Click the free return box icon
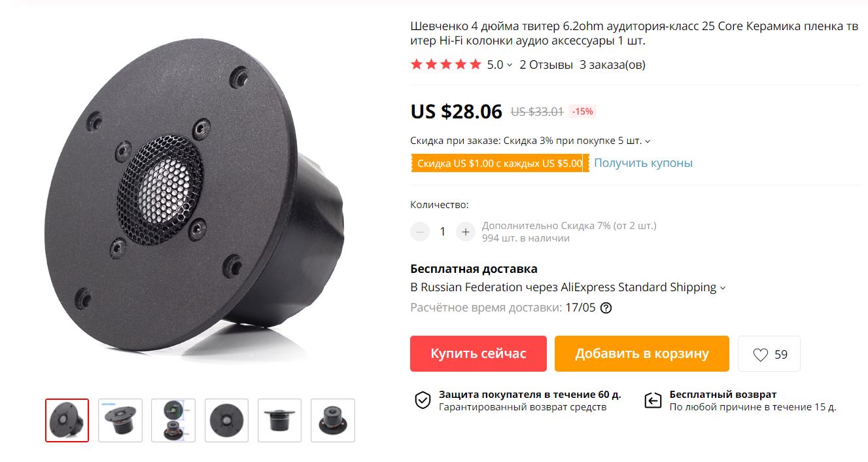This screenshot has width=868, height=462. tap(653, 400)
